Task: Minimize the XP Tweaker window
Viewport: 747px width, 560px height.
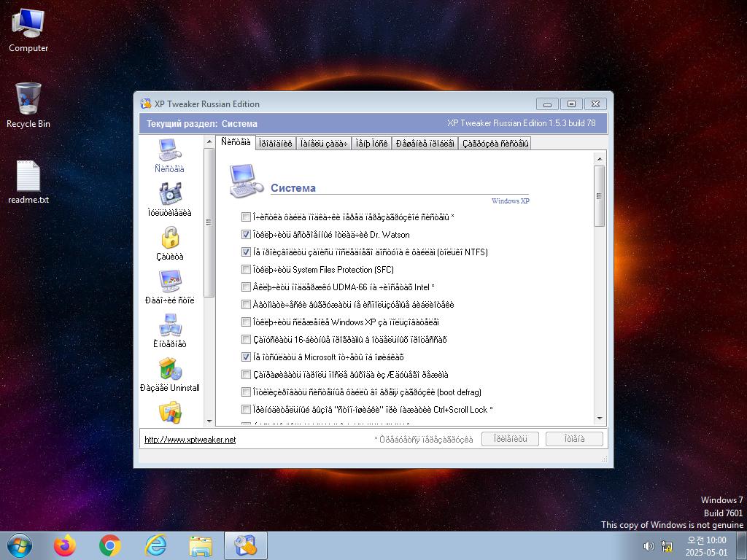Action: [547, 104]
